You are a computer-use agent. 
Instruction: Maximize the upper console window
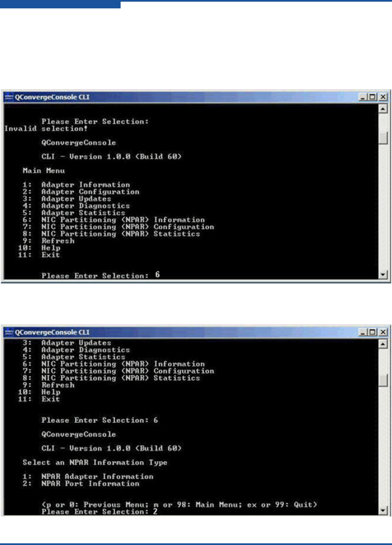pyautogui.click(x=372, y=97)
